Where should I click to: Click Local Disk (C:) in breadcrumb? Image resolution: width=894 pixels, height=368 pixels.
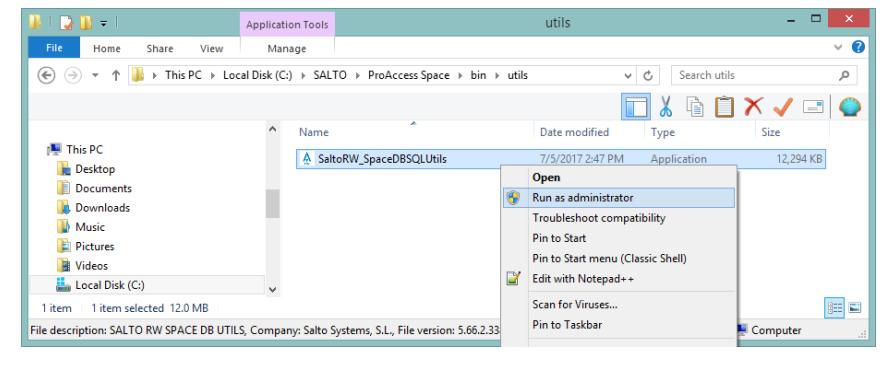tap(257, 75)
